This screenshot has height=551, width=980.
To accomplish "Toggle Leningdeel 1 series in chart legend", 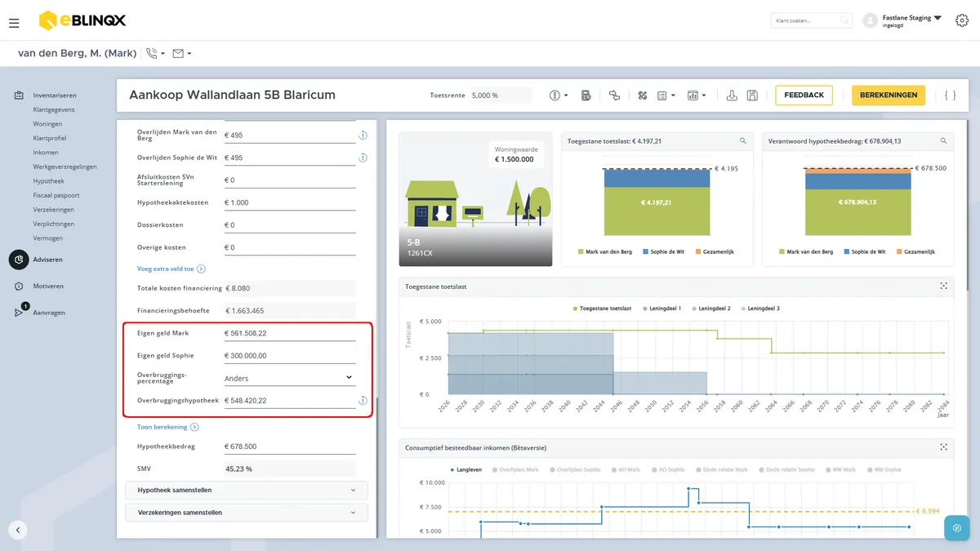I will pyautogui.click(x=662, y=309).
